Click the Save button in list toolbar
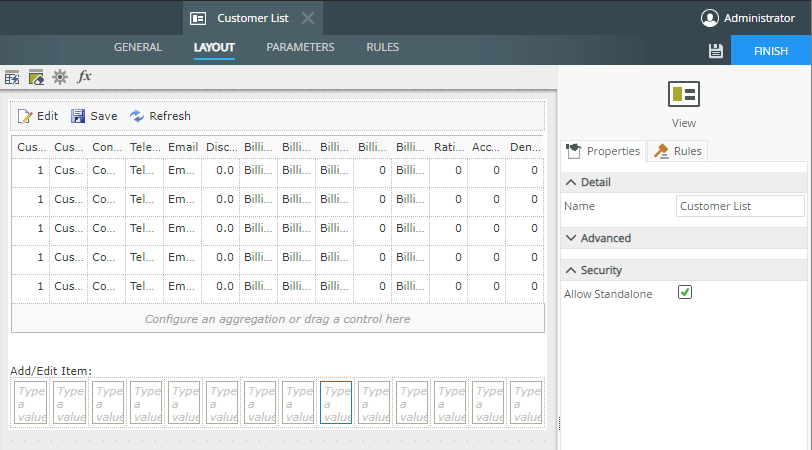This screenshot has height=450, width=812. (x=94, y=116)
